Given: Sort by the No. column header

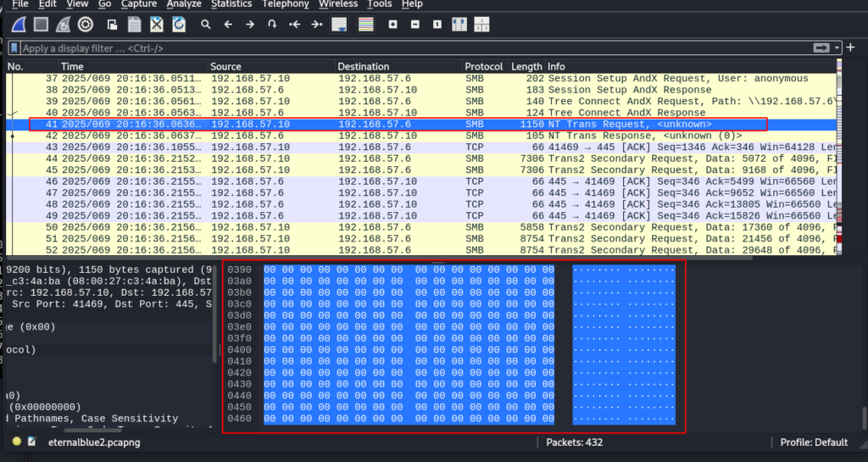Looking at the screenshot, I should (x=32, y=66).
